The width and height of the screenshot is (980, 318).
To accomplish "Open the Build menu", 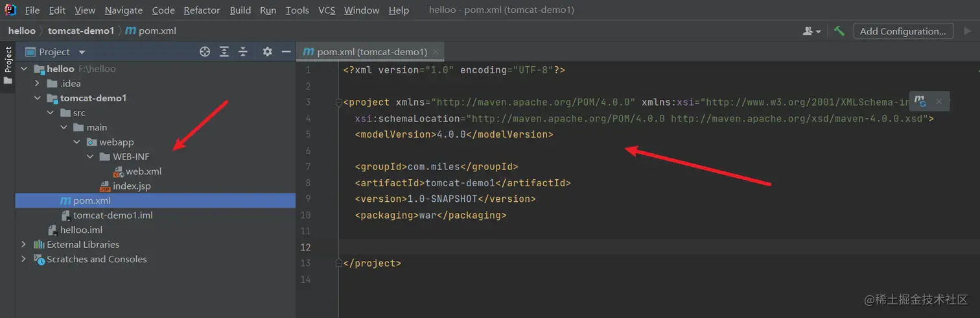I will click(x=240, y=10).
